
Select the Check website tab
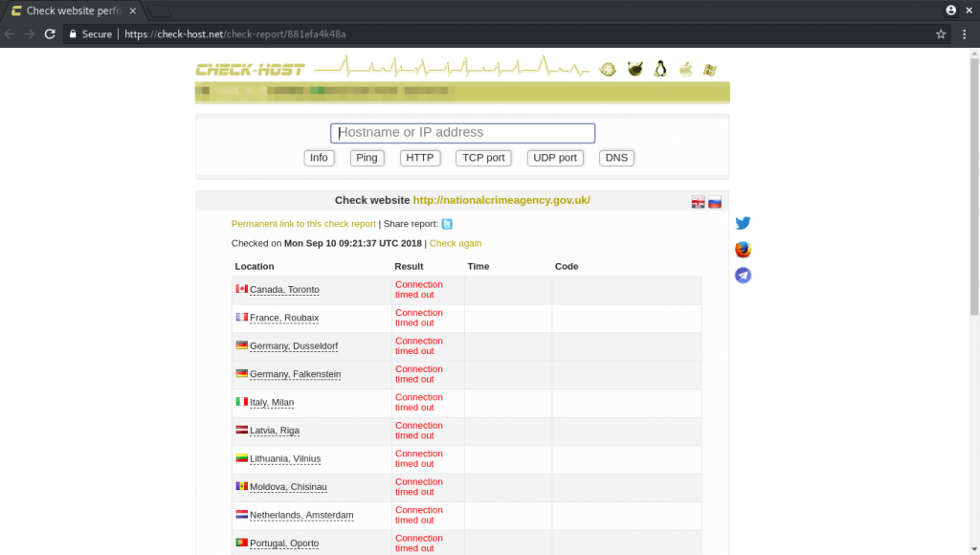(74, 11)
